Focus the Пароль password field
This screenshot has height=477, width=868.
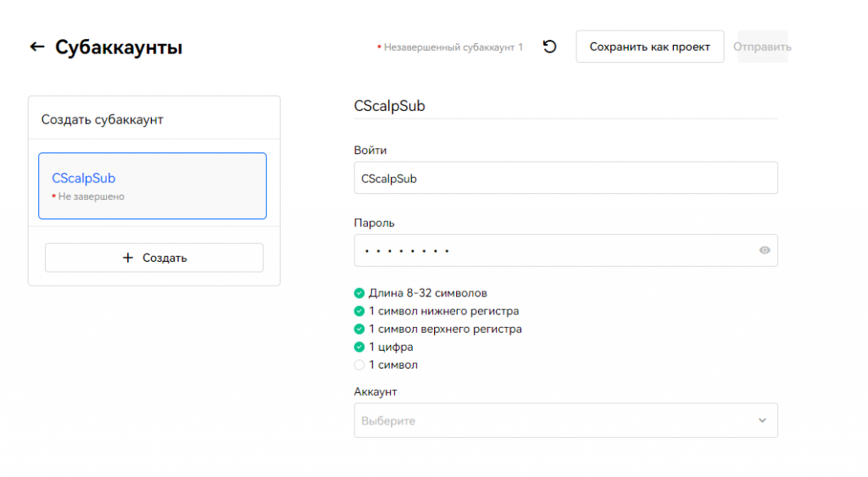tap(565, 250)
